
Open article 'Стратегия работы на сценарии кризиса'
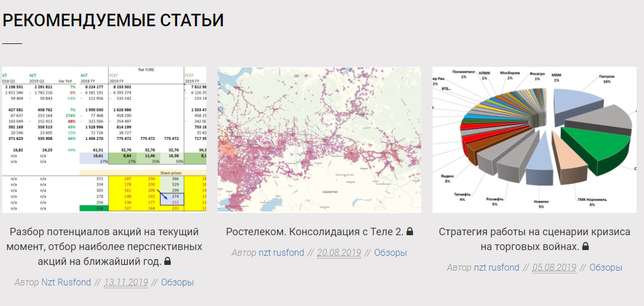pyautogui.click(x=534, y=232)
